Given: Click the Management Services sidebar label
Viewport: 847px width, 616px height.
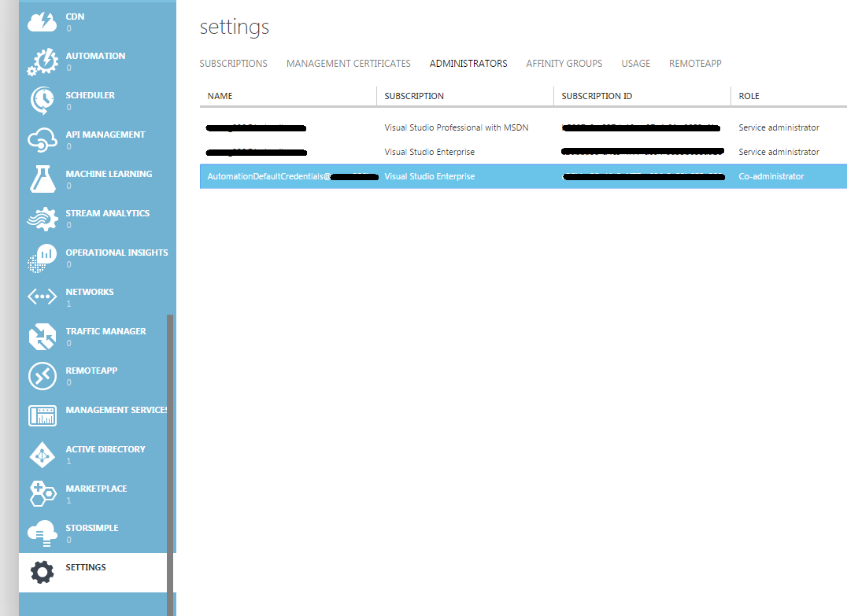Looking at the screenshot, I should [x=117, y=411].
